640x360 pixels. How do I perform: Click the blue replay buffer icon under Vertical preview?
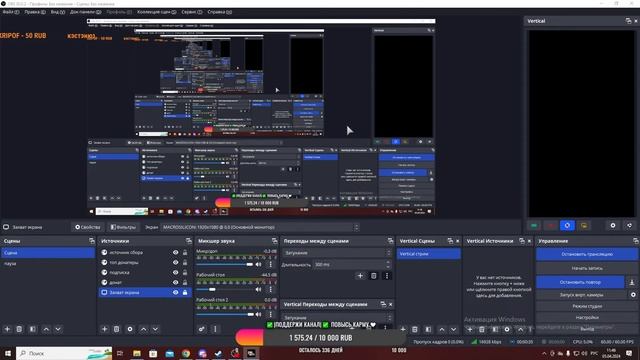(567, 225)
